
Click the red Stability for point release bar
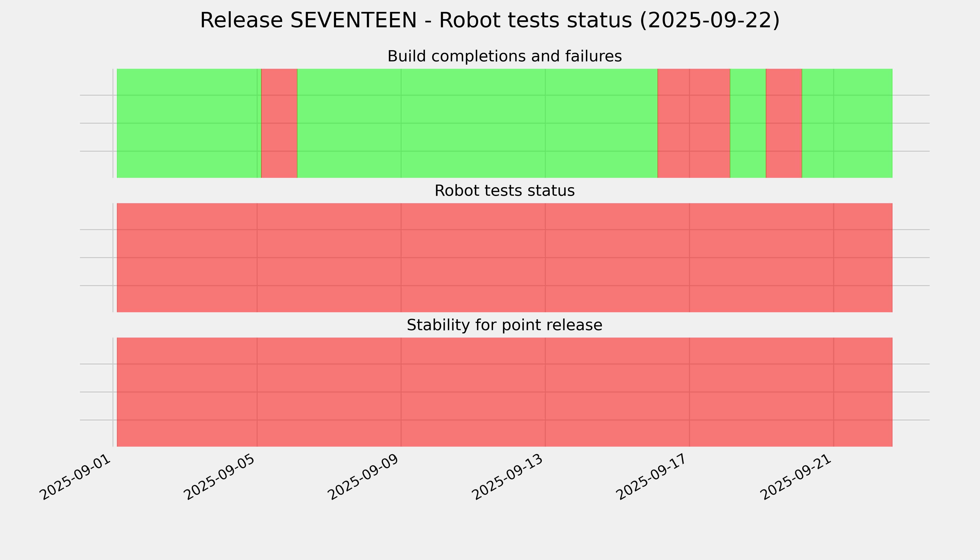[504, 392]
